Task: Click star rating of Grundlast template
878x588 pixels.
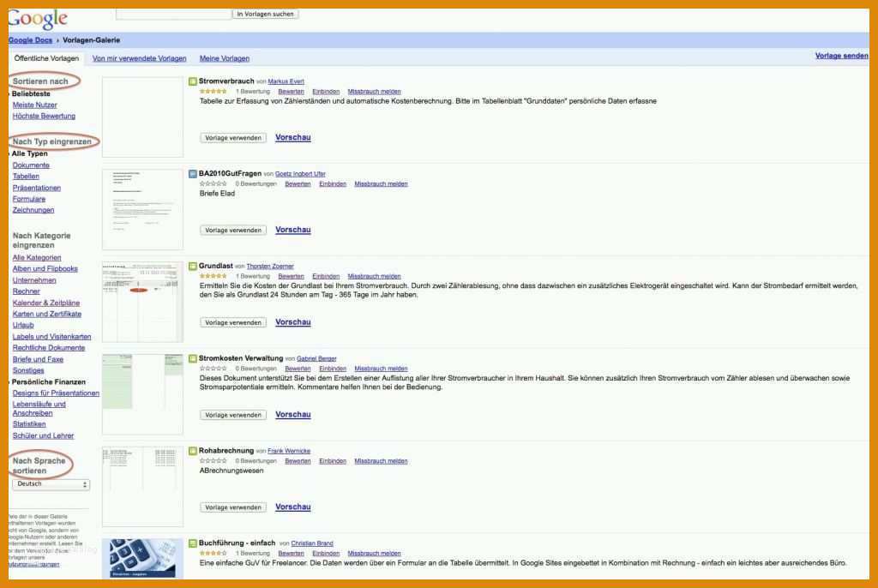Action: pos(213,276)
